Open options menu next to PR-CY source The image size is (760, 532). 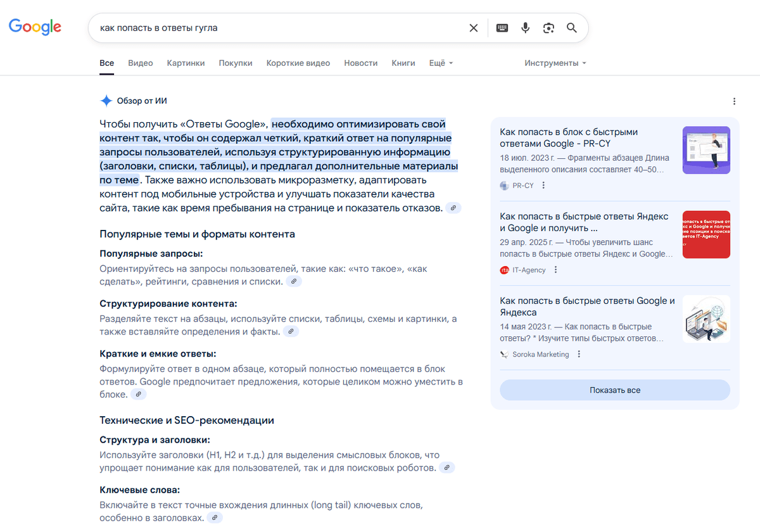(543, 185)
